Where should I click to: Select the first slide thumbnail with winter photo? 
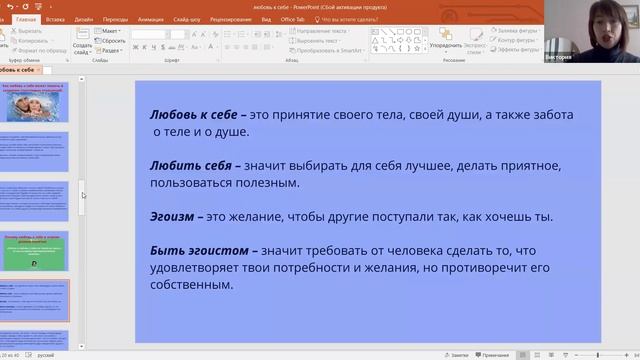(34, 102)
